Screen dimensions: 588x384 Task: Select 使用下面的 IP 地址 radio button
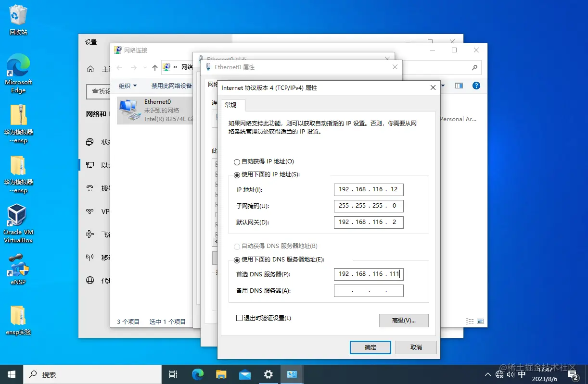click(237, 175)
